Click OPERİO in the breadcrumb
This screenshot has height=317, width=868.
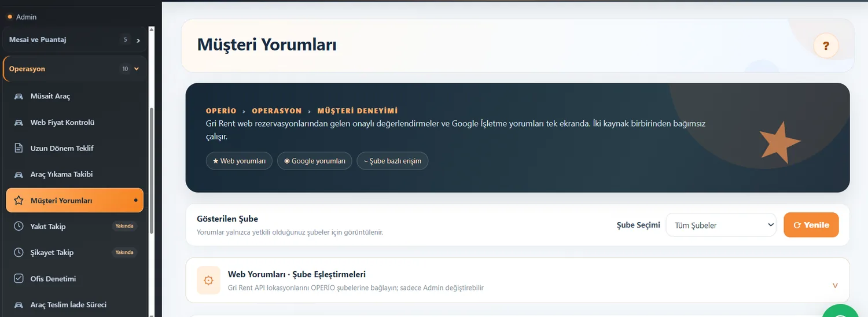coord(221,110)
